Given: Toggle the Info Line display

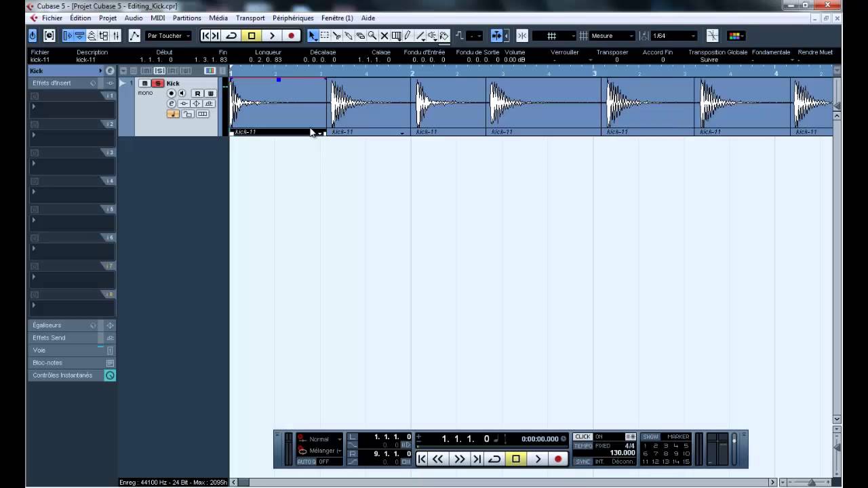Looking at the screenshot, I should 80,36.
